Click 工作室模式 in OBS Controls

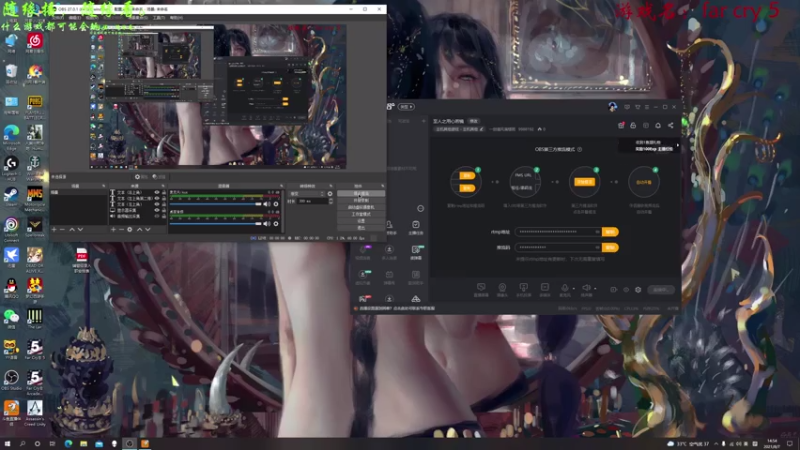point(361,214)
